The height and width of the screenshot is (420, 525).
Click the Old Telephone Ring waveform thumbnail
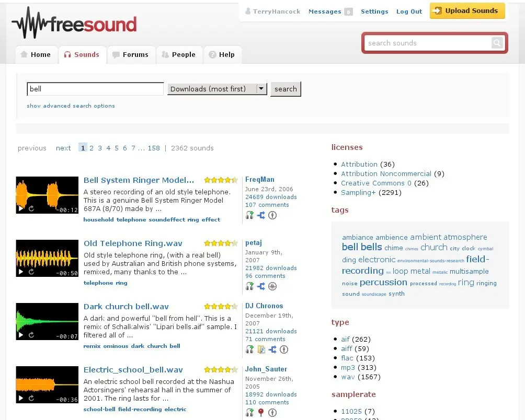point(47,258)
